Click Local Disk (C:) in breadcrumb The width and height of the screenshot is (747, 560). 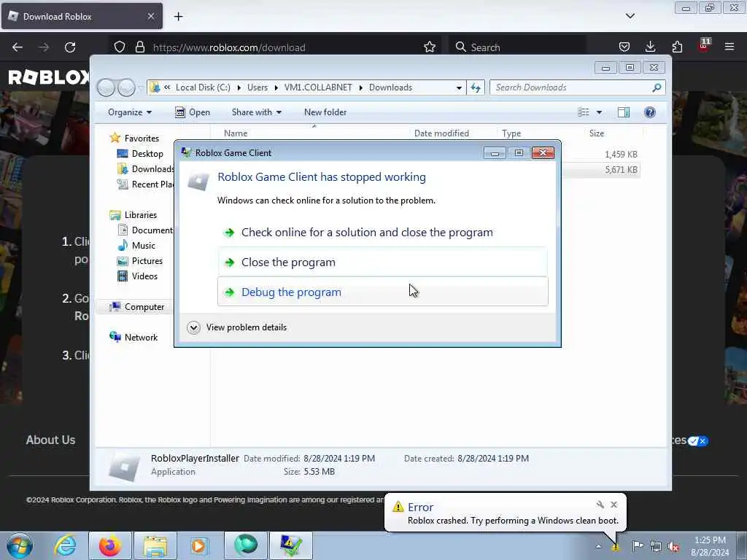click(203, 87)
